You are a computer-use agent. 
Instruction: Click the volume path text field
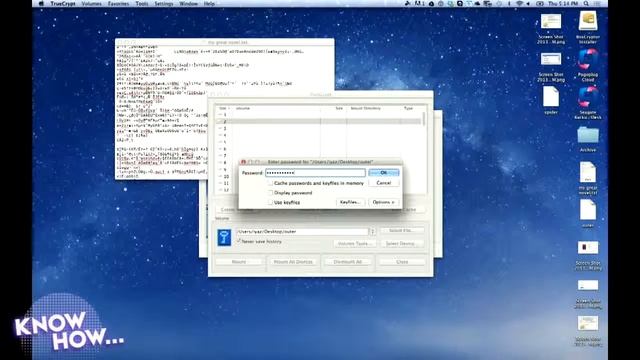coord(302,231)
